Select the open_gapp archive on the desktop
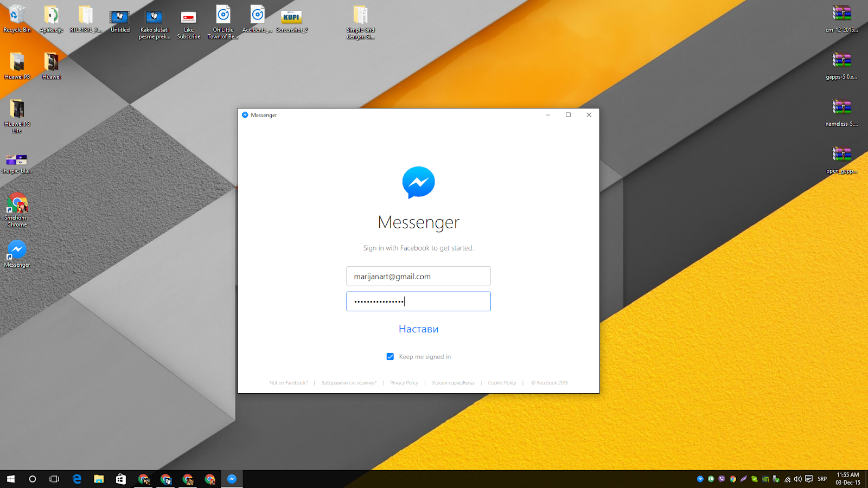Image resolution: width=868 pixels, height=488 pixels. click(841, 160)
